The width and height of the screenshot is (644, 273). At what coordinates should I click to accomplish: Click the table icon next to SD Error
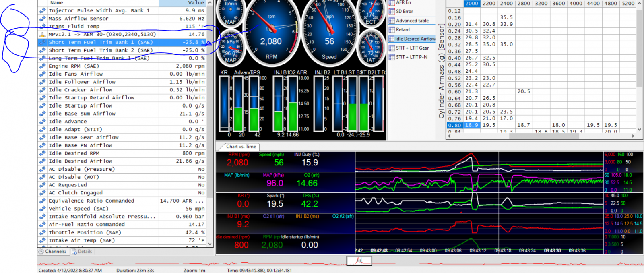[392, 11]
